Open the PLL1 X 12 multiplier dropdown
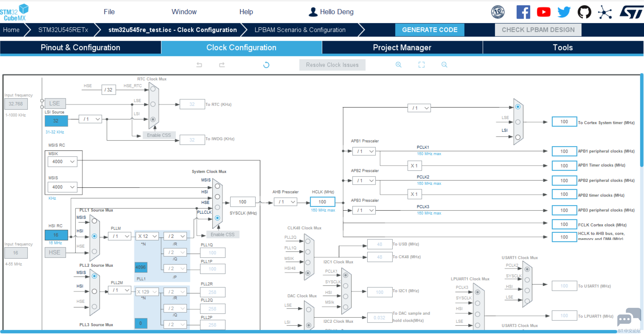 (x=147, y=236)
